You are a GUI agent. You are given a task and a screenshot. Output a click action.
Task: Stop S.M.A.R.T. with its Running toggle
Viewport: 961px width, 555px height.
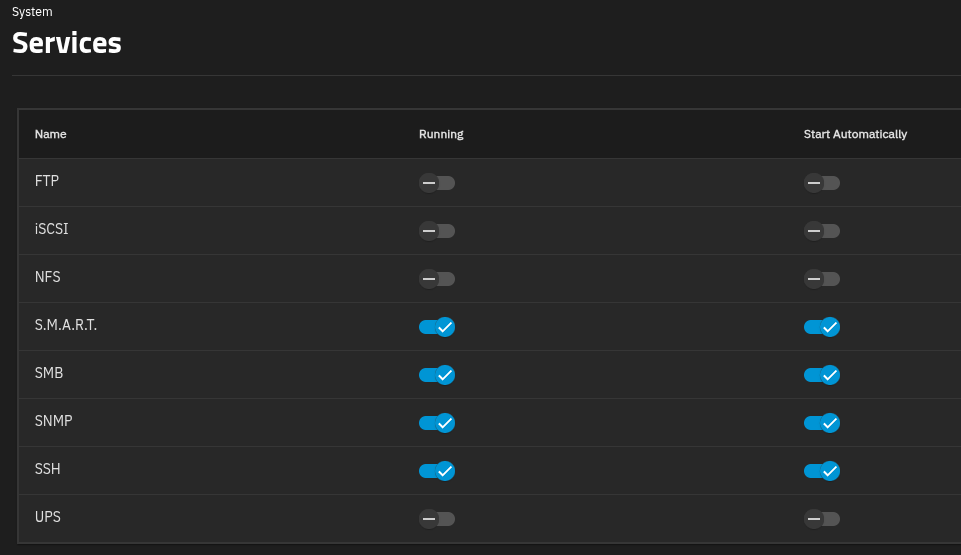[437, 327]
